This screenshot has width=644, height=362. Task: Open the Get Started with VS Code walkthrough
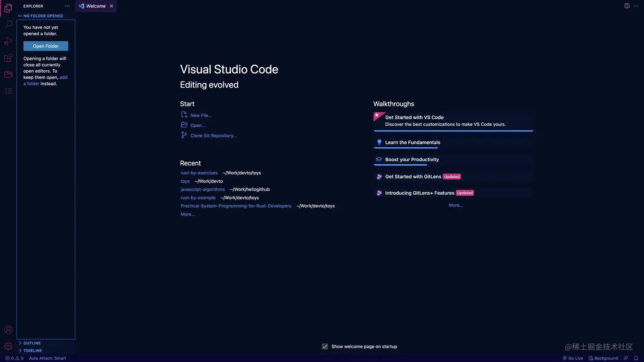[454, 121]
